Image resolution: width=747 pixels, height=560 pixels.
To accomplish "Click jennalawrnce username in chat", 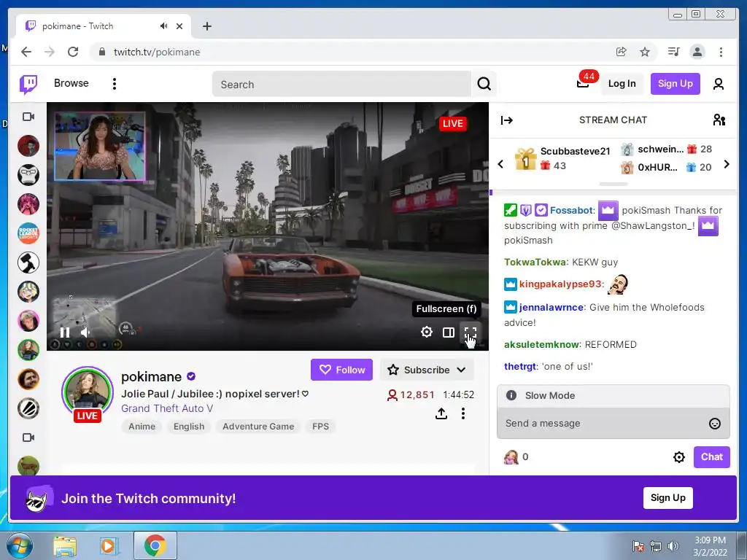I will pos(551,308).
